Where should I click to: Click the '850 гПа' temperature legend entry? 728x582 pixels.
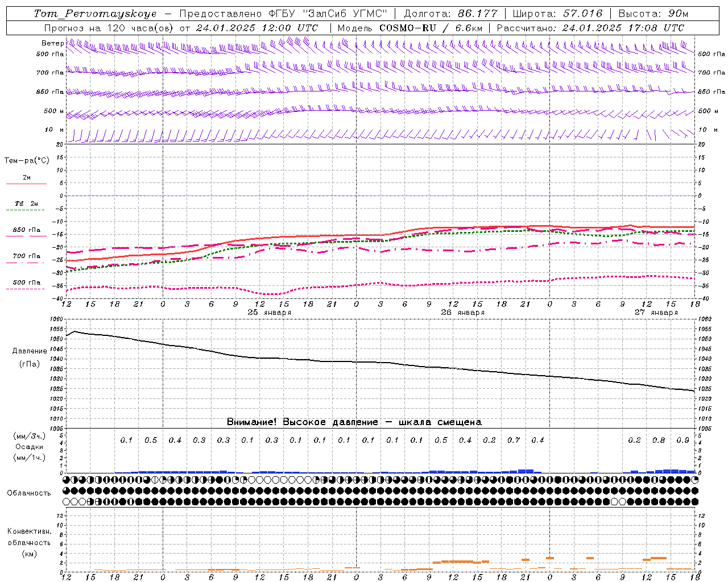tap(27, 230)
